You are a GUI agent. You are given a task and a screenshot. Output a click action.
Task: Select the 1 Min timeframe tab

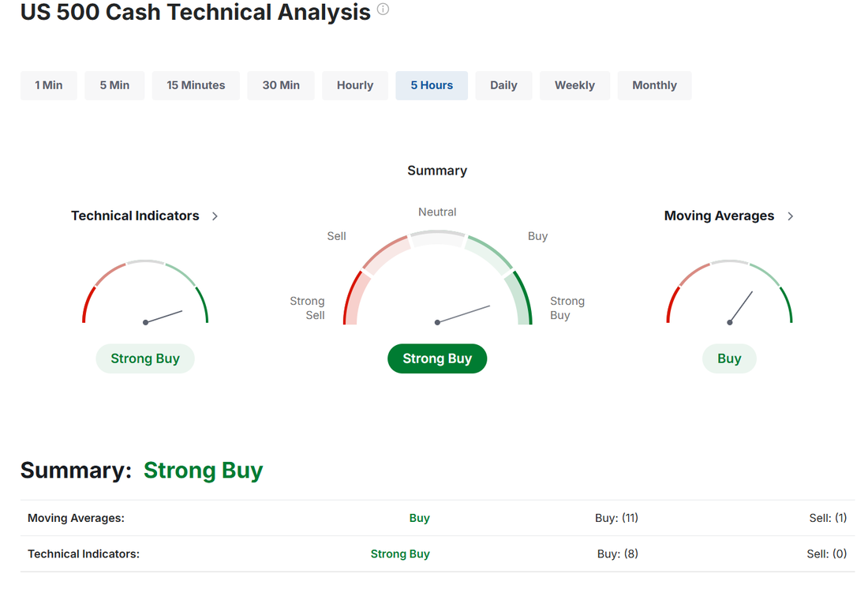[x=49, y=85]
